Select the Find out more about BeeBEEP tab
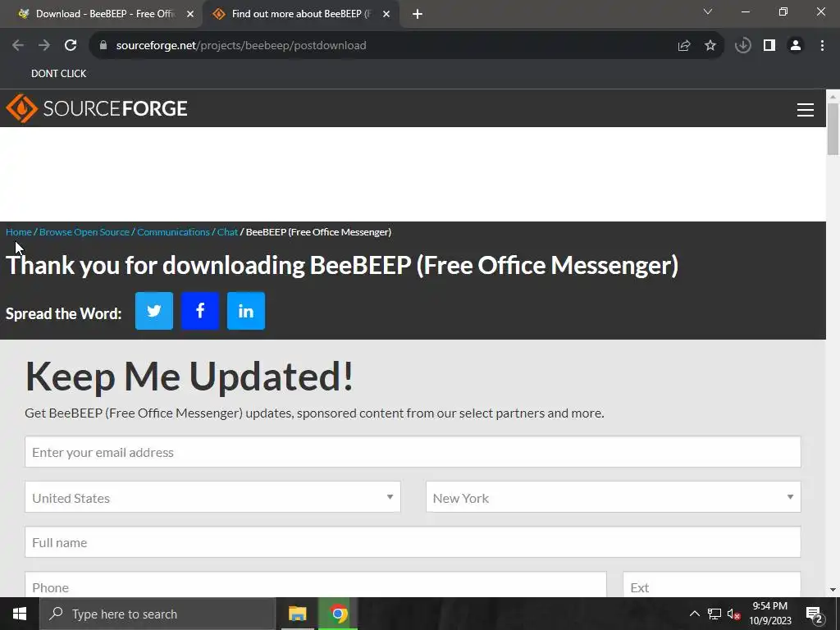Screen dimensions: 840x630 coord(300,15)
